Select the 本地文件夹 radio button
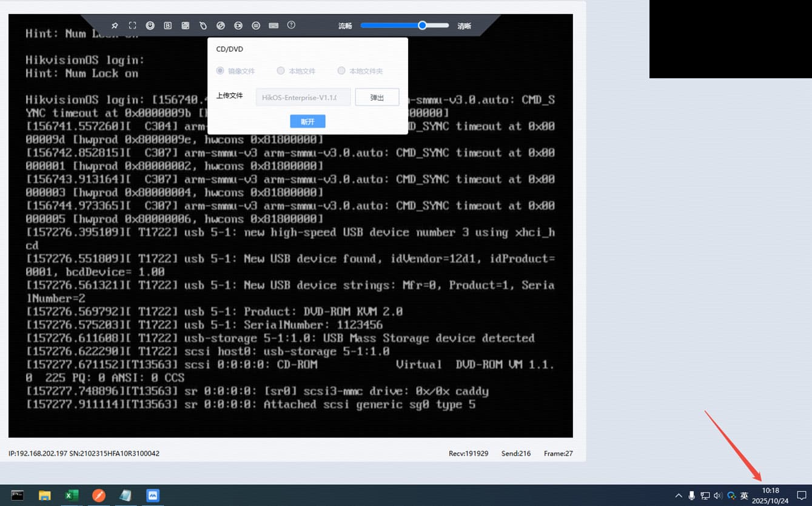812x506 pixels. (x=341, y=71)
